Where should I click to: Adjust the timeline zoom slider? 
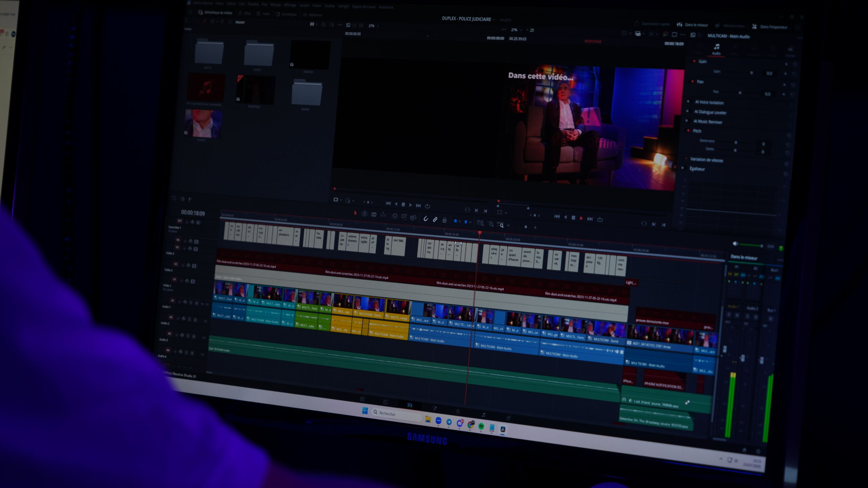point(526,227)
